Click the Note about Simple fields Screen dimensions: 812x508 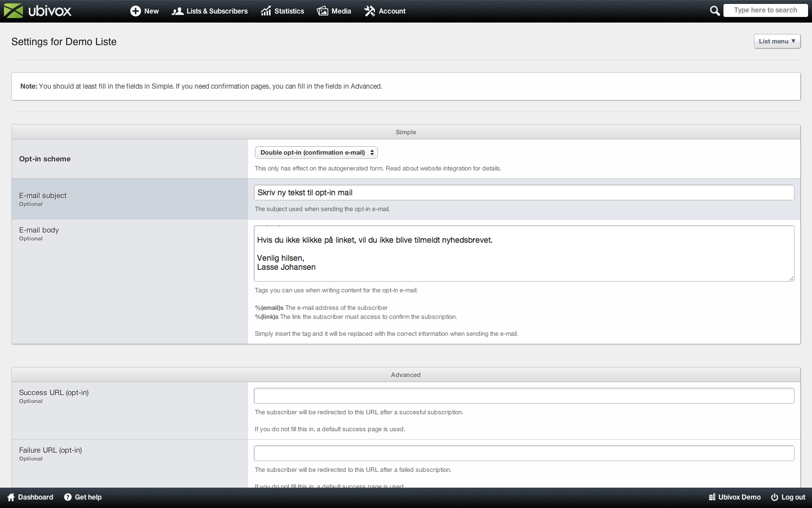(201, 86)
